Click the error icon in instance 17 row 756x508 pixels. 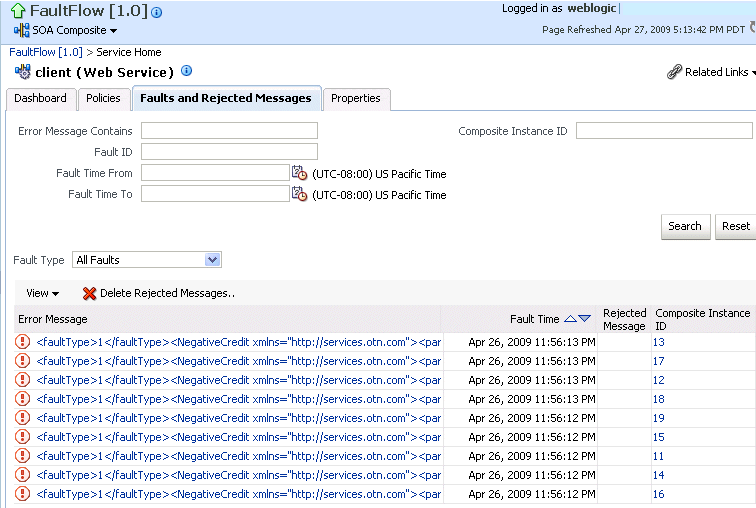23,361
